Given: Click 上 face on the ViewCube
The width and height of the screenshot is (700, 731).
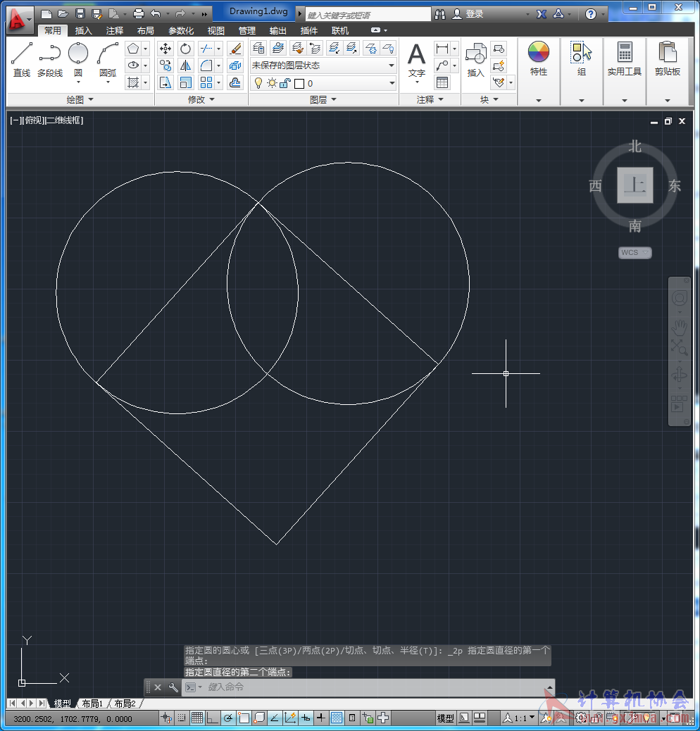Looking at the screenshot, I should coord(635,185).
